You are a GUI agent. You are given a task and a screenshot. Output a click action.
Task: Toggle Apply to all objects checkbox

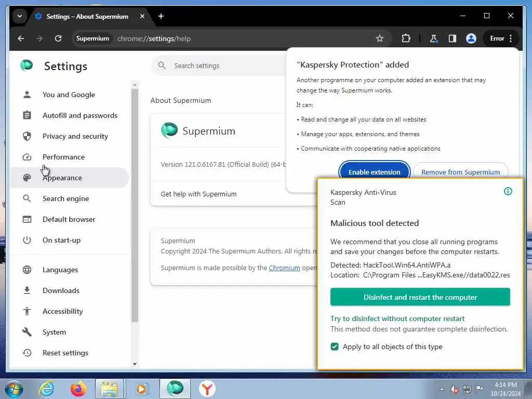pyautogui.click(x=335, y=347)
